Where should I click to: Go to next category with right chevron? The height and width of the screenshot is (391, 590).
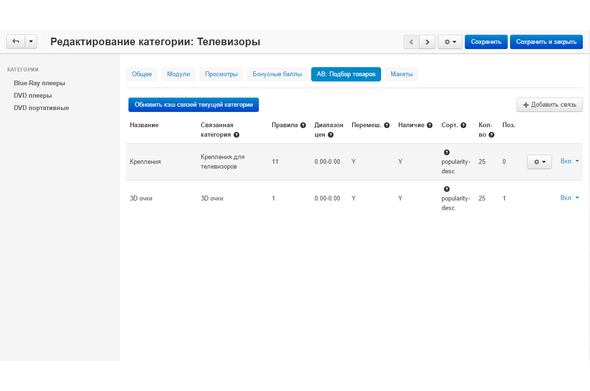[x=427, y=42]
